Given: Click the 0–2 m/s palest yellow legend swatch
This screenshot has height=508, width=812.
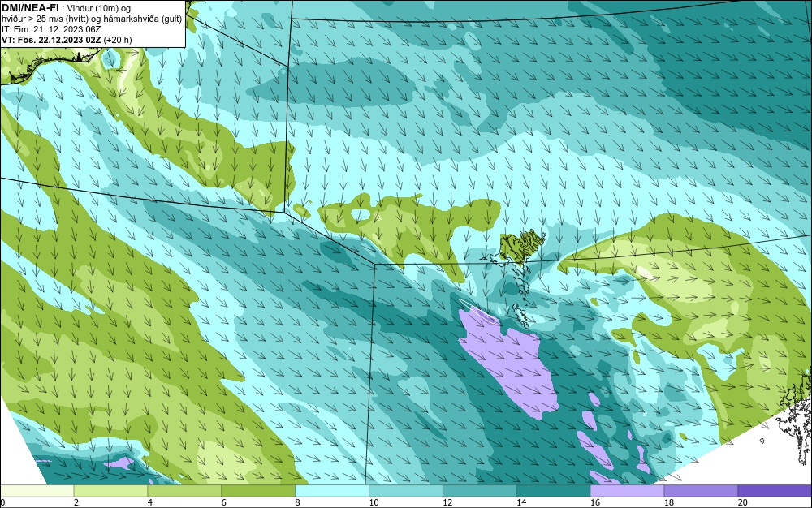Looking at the screenshot, I should pos(37,490).
